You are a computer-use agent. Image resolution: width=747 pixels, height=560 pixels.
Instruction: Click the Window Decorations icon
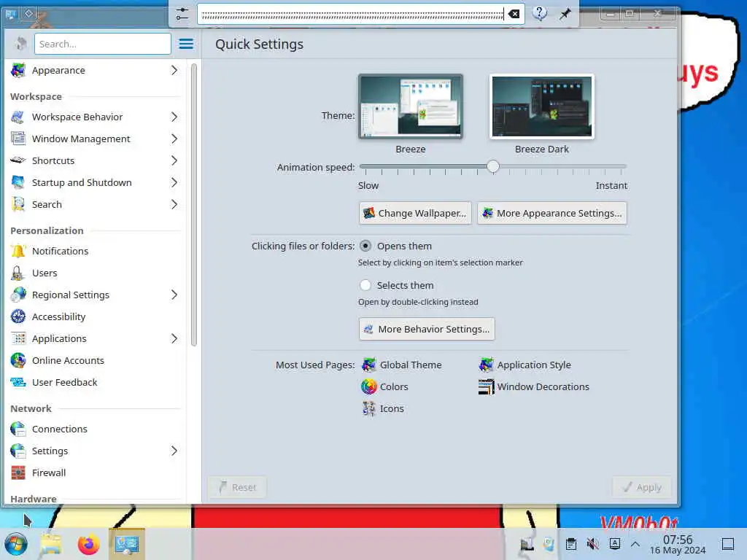click(x=486, y=386)
